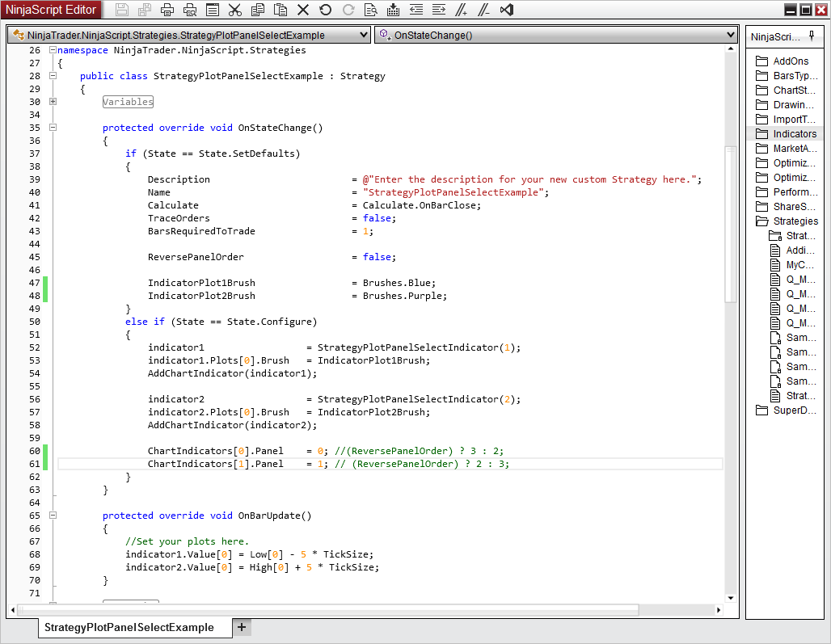This screenshot has height=644, width=831.
Task: Save the current script
Action: coord(121,9)
